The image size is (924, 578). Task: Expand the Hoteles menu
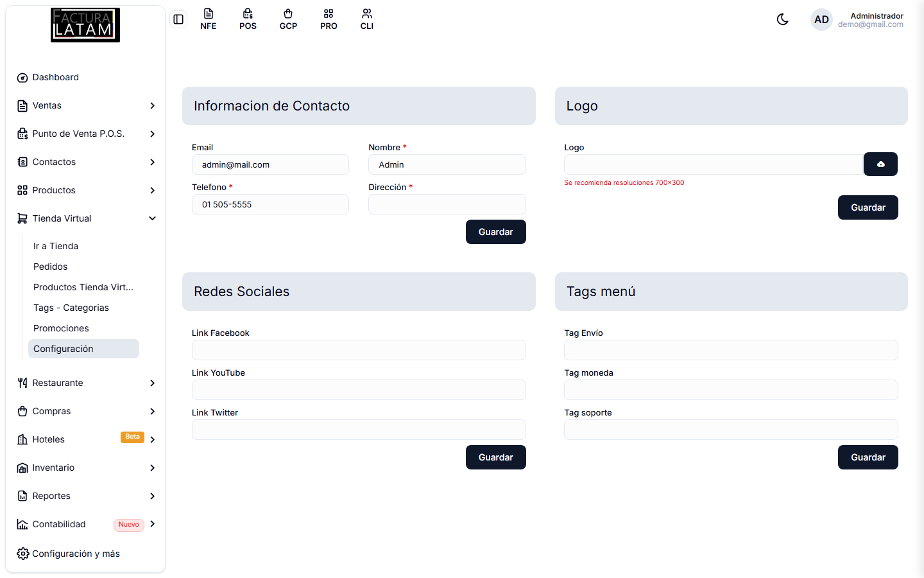pos(85,439)
